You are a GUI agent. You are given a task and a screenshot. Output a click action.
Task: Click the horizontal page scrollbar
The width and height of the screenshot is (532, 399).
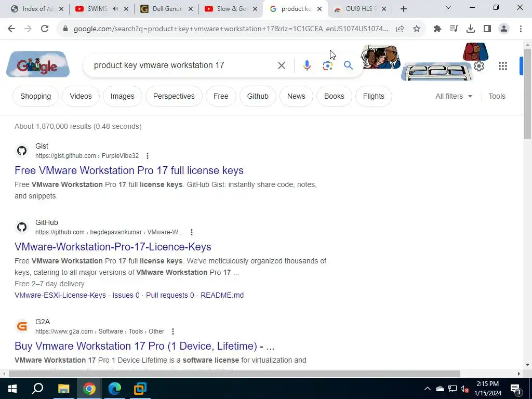234,374
